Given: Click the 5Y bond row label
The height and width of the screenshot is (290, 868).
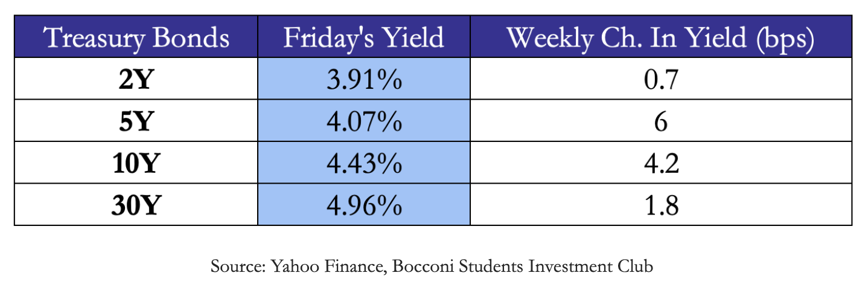Looking at the screenshot, I should click(136, 122).
